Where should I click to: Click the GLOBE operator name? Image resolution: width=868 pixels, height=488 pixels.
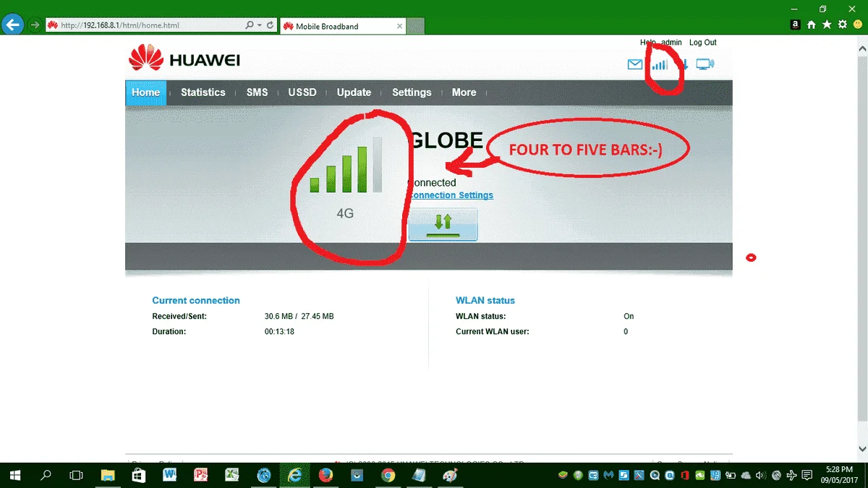click(x=446, y=140)
